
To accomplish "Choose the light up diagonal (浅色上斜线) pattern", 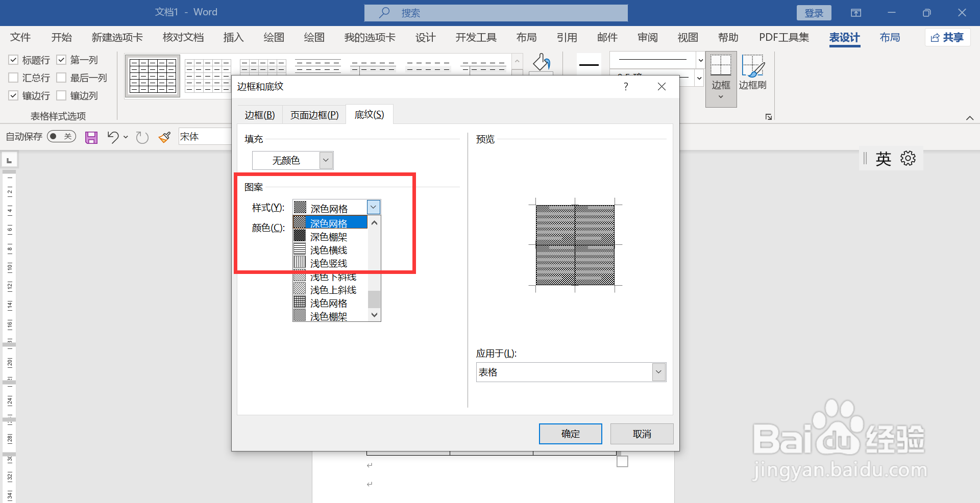I will (x=330, y=290).
